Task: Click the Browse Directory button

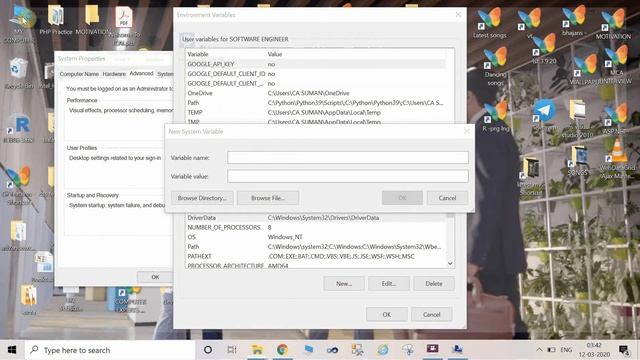Action: click(x=202, y=198)
